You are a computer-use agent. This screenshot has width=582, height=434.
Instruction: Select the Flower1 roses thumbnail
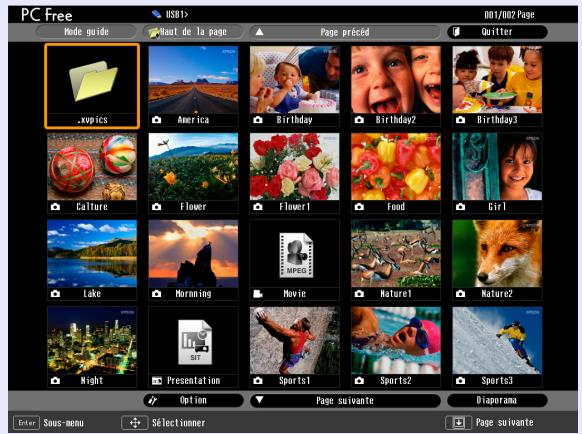[x=295, y=167]
